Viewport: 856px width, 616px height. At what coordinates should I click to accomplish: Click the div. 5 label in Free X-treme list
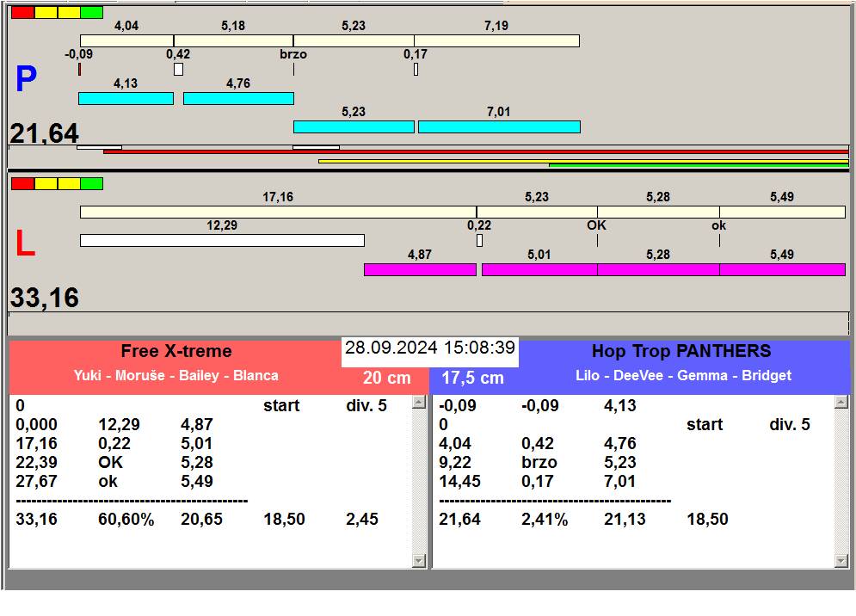tap(366, 406)
